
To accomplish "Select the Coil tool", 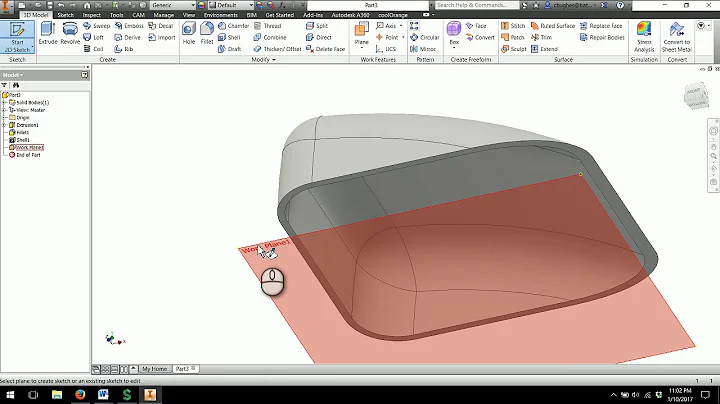I will 94,49.
